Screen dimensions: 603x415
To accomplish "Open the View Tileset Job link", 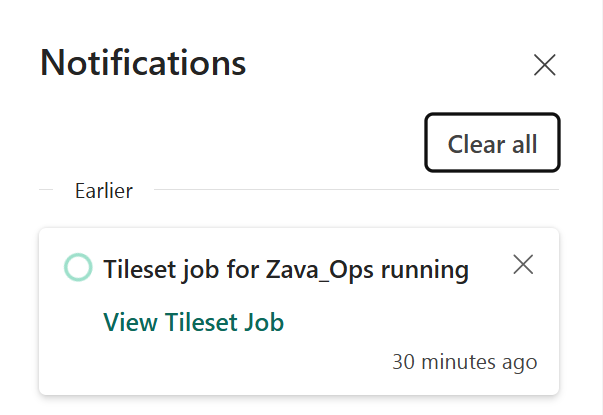I will pyautogui.click(x=194, y=322).
